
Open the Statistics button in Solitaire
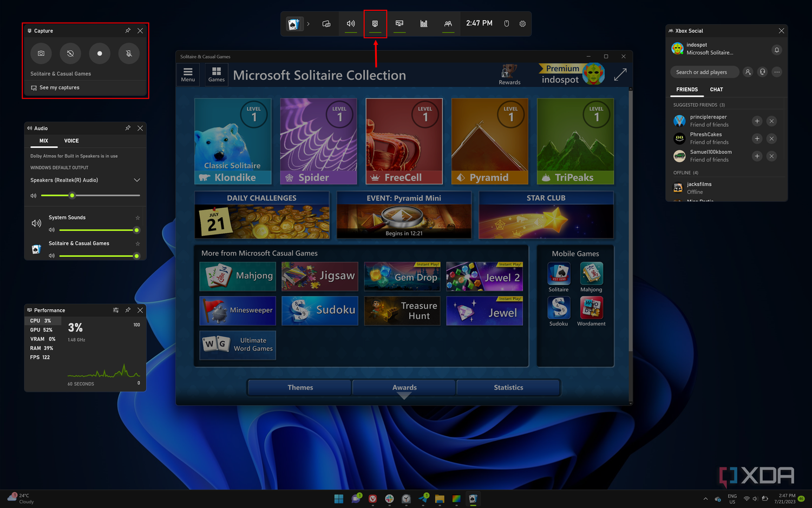[x=508, y=388]
